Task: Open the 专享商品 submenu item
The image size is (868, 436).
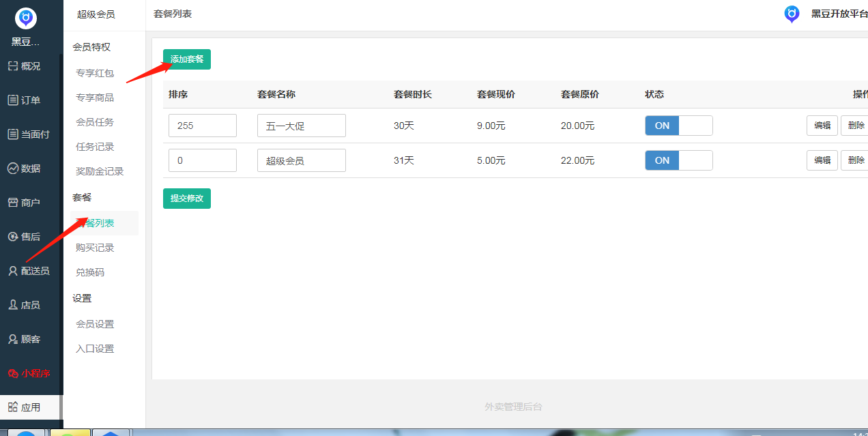Action: 95,98
